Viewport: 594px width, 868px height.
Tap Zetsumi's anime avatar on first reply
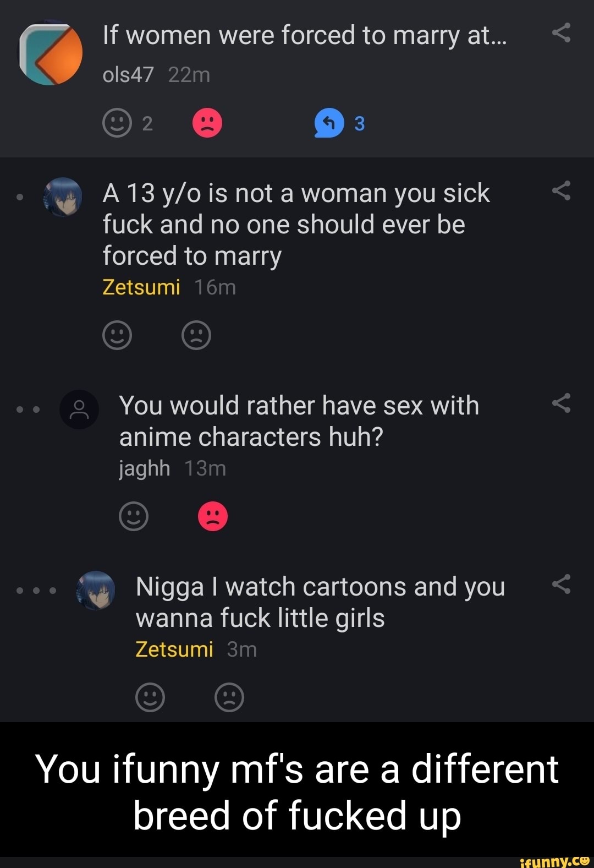click(x=63, y=196)
